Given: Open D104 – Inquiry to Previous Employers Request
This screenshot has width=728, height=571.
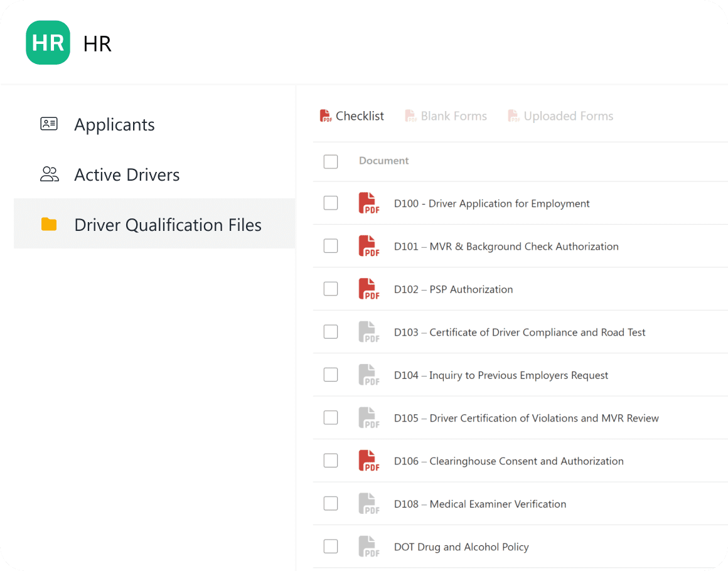Looking at the screenshot, I should pos(501,375).
